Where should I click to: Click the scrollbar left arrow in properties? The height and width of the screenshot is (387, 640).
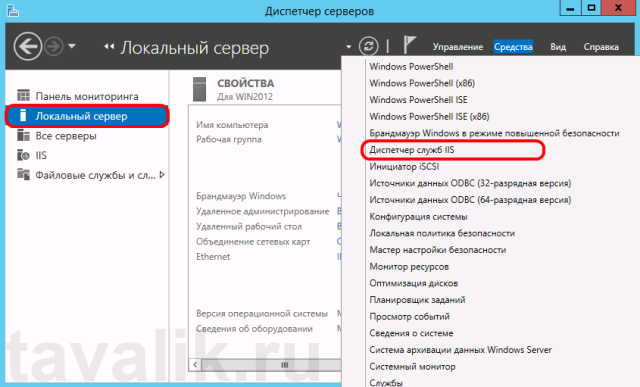pyautogui.click(x=195, y=365)
